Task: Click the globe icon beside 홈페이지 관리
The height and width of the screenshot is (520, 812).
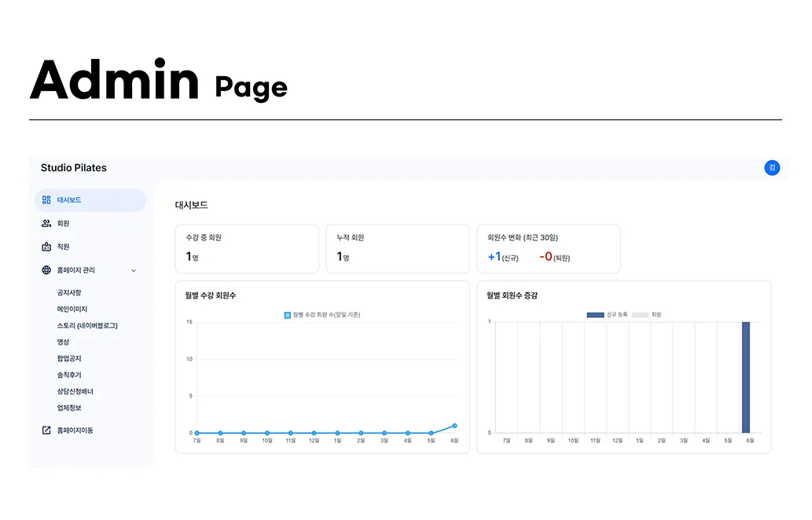Action: [x=46, y=270]
